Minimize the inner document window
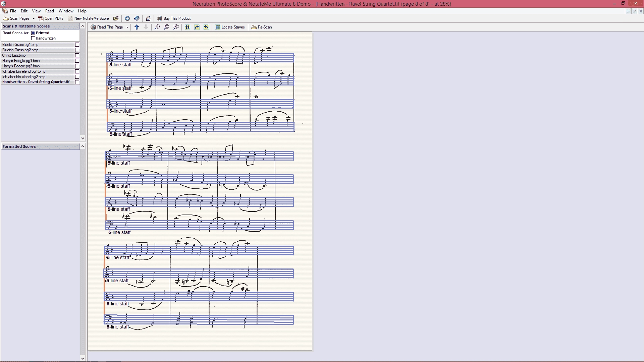 point(627,11)
